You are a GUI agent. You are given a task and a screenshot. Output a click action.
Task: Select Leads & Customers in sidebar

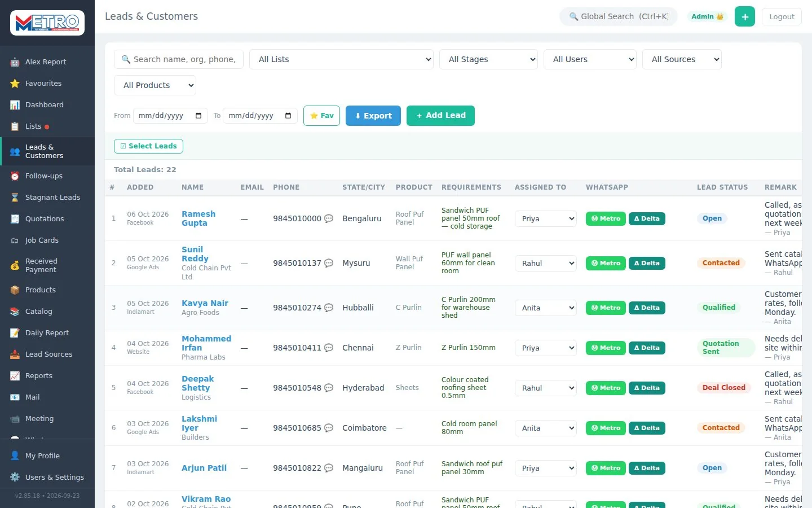coord(47,151)
